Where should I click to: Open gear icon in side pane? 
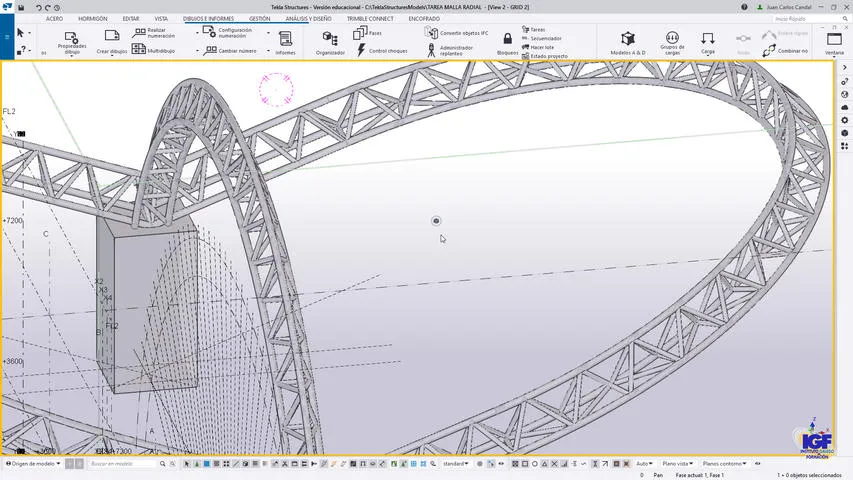coord(844,120)
